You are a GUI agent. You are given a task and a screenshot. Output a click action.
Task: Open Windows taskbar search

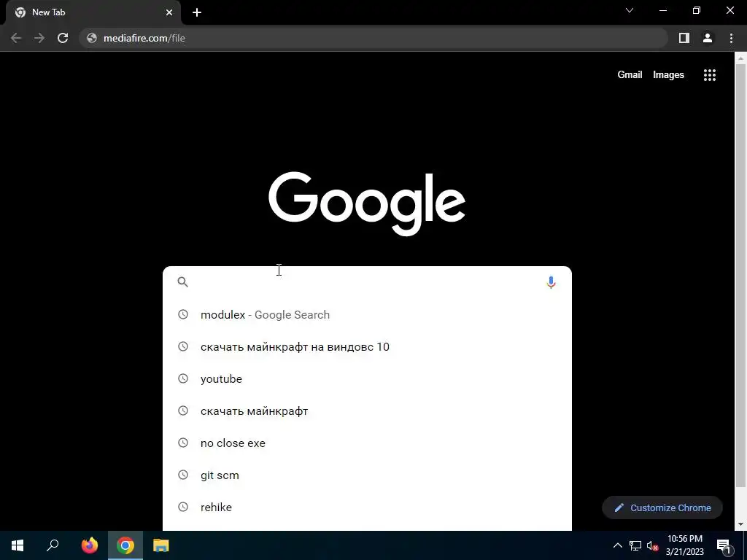53,545
